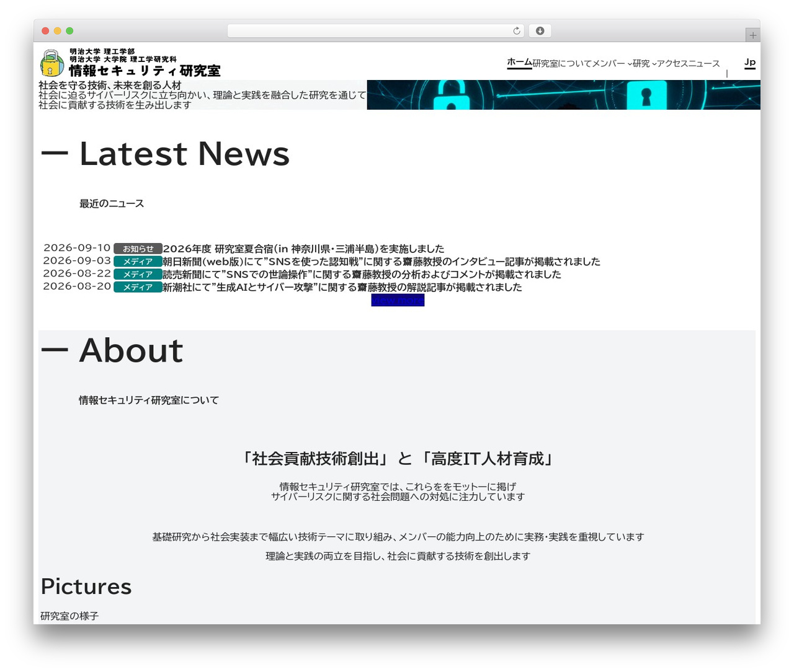Click the Pictures heading

coord(86,586)
